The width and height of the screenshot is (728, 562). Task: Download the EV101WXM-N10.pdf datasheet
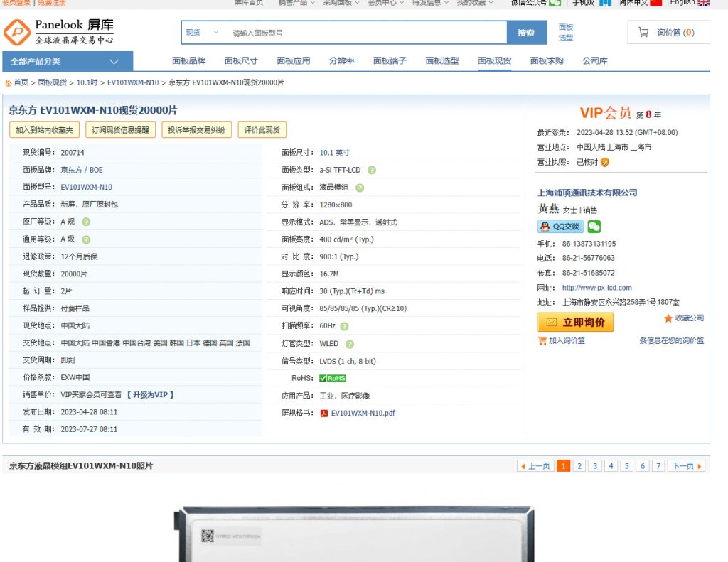tap(363, 413)
